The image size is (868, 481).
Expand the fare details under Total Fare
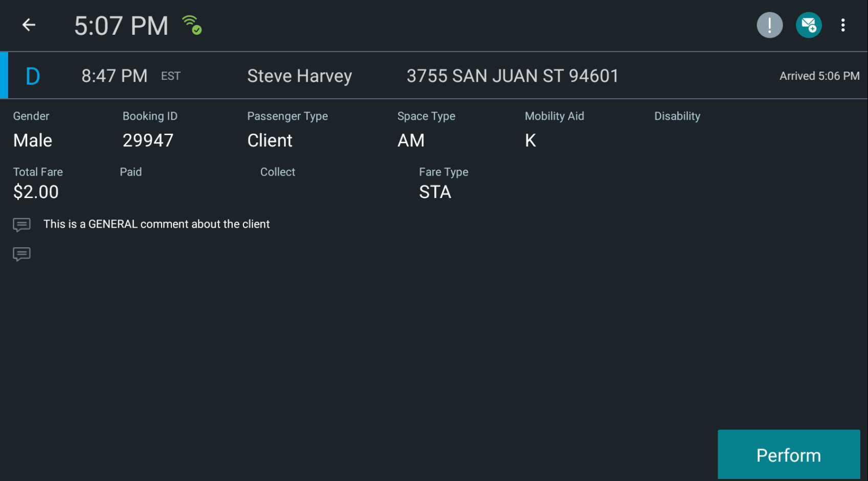36,192
